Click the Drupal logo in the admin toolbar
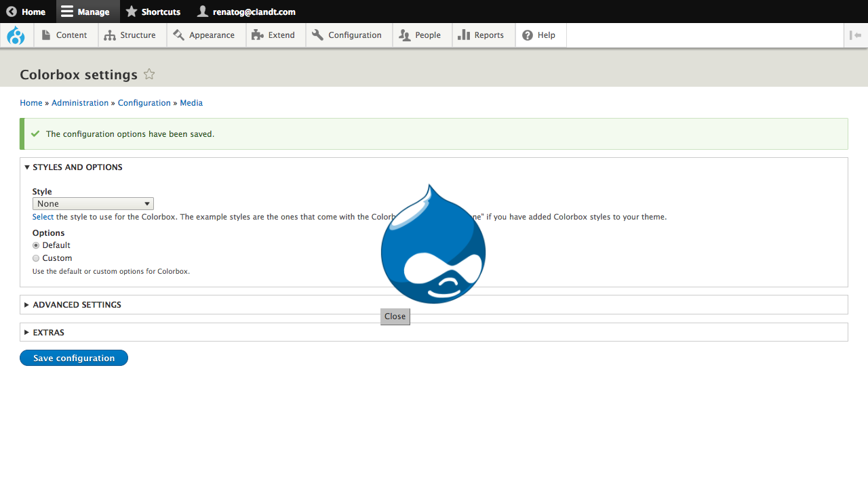This screenshot has height=492, width=868. point(16,35)
